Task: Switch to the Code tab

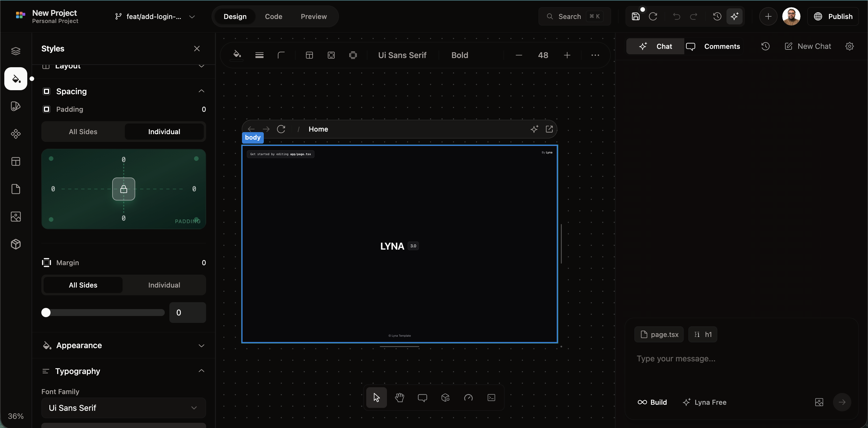Action: coord(274,16)
